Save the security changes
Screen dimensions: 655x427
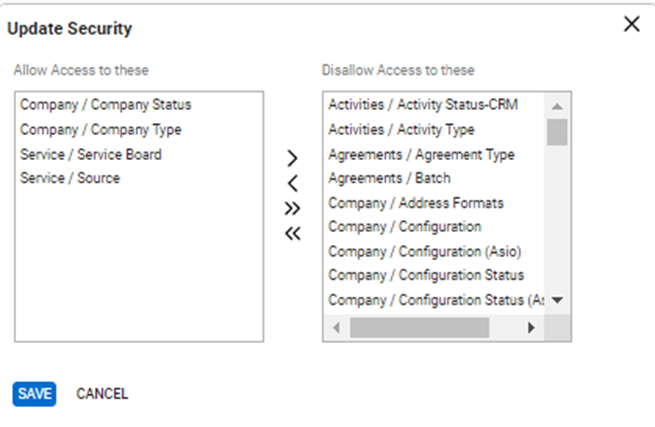(x=34, y=394)
